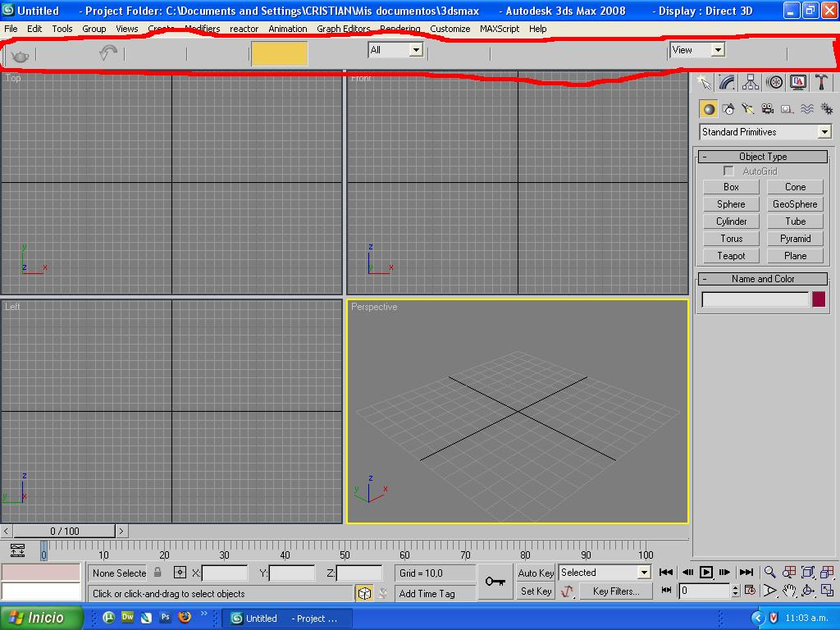
Task: Select the Systems gears icon
Action: point(827,109)
